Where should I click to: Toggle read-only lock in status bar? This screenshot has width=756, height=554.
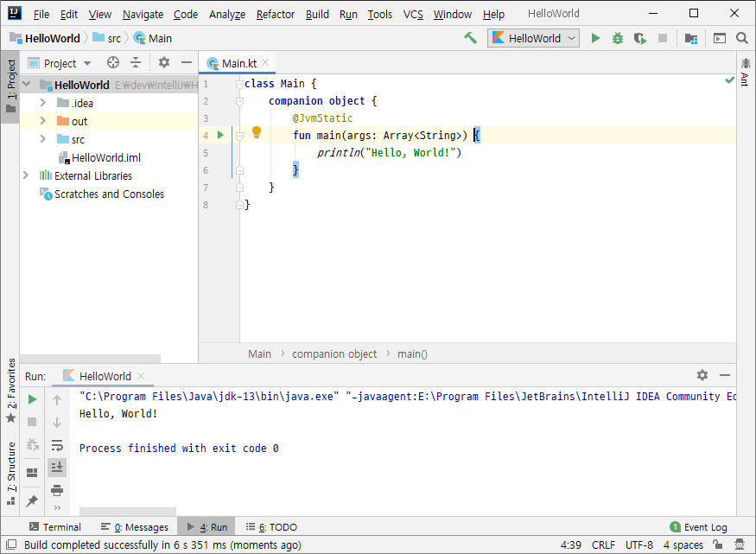coord(718,544)
